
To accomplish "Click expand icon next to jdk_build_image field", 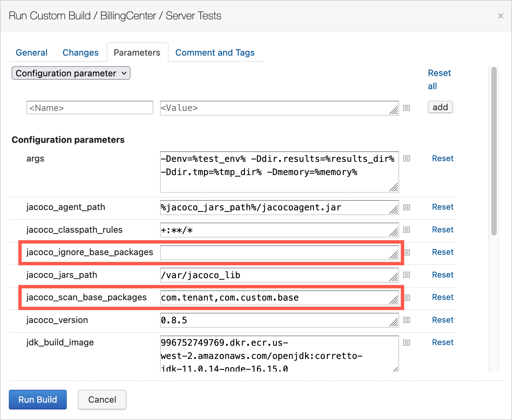I will (407, 343).
